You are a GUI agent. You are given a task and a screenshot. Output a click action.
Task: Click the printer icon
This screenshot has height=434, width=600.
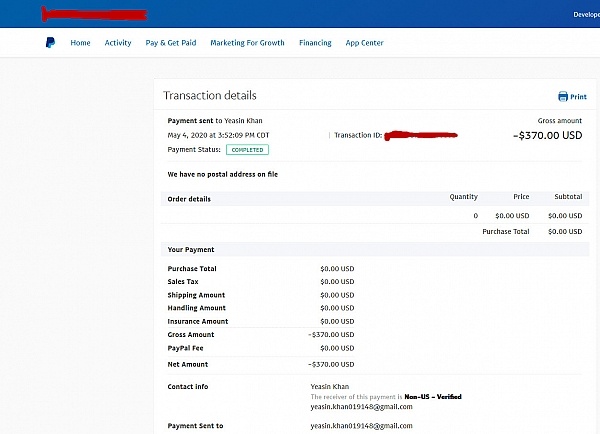click(x=563, y=96)
